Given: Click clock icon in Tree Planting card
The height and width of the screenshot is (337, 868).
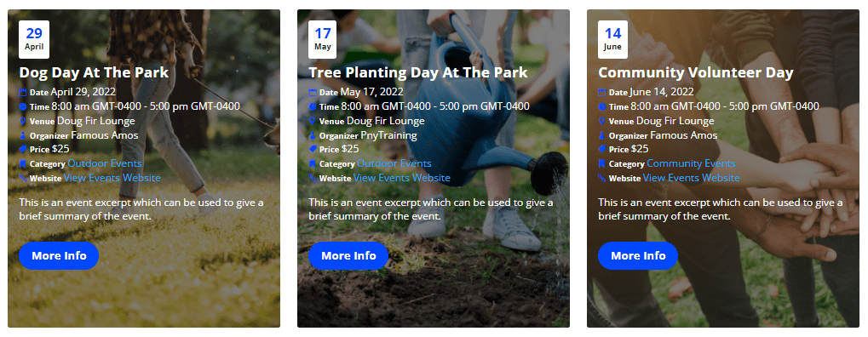Looking at the screenshot, I should pyautogui.click(x=313, y=106).
